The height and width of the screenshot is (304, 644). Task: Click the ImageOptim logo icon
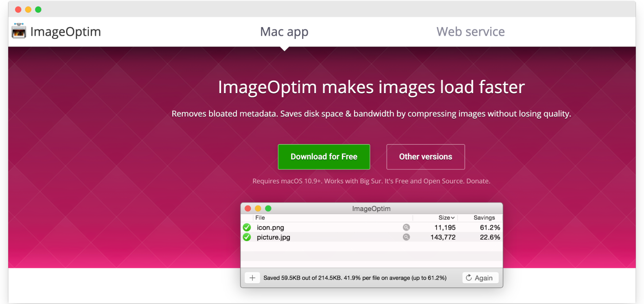coord(19,31)
